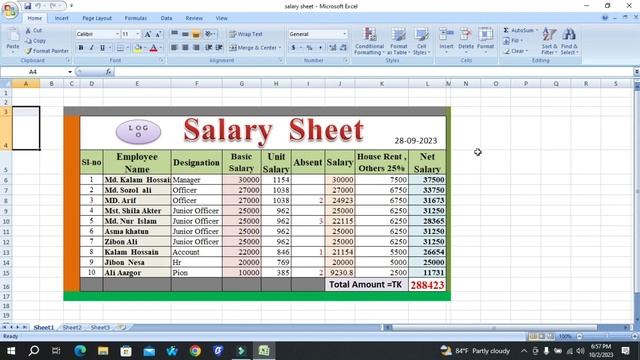
Task: Select the cell Md. Sozol ali
Action: [137, 190]
